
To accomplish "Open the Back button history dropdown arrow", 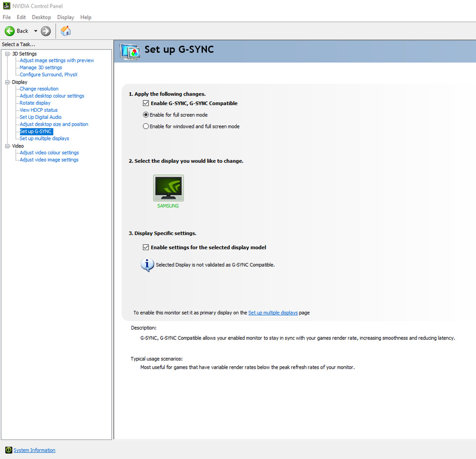I will (x=35, y=31).
